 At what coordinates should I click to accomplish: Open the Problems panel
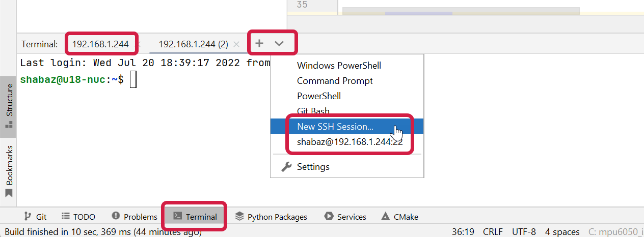[x=135, y=217]
